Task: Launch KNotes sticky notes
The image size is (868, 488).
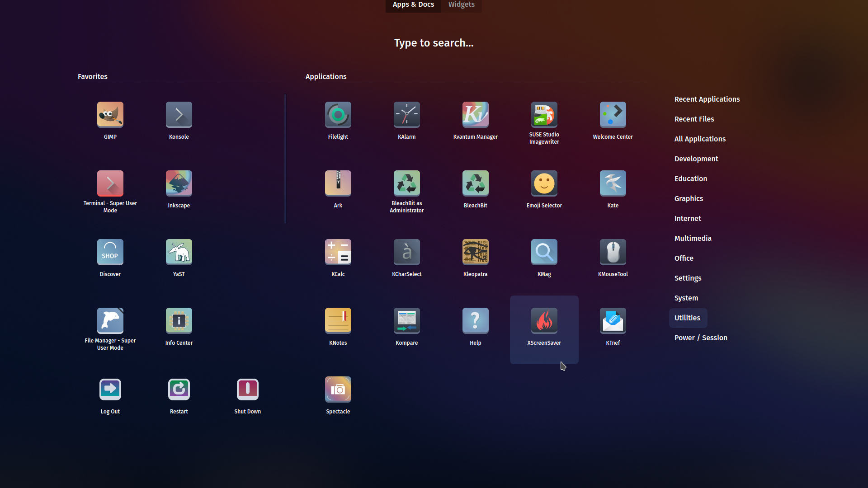Action: [338, 321]
